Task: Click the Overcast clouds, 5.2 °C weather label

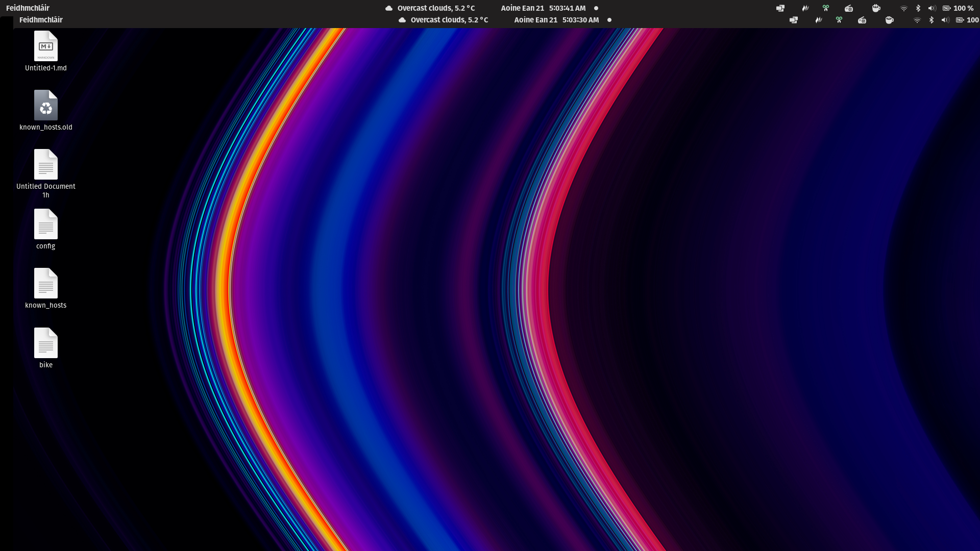Action: click(x=436, y=8)
